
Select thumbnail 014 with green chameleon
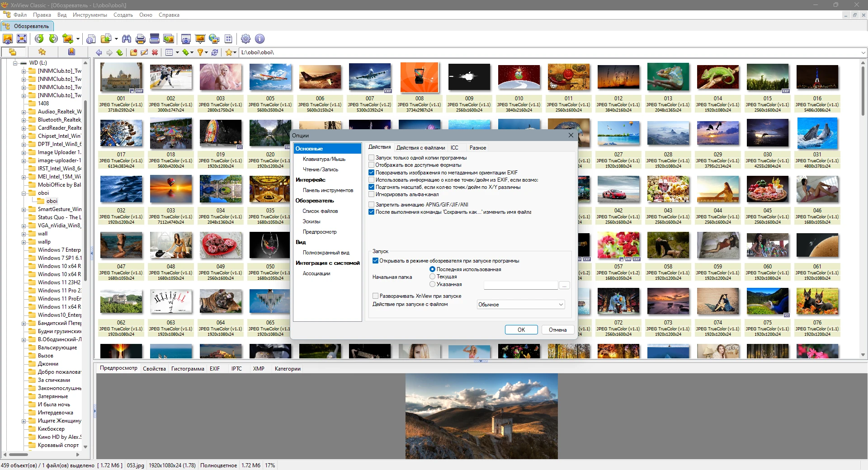[x=717, y=77]
